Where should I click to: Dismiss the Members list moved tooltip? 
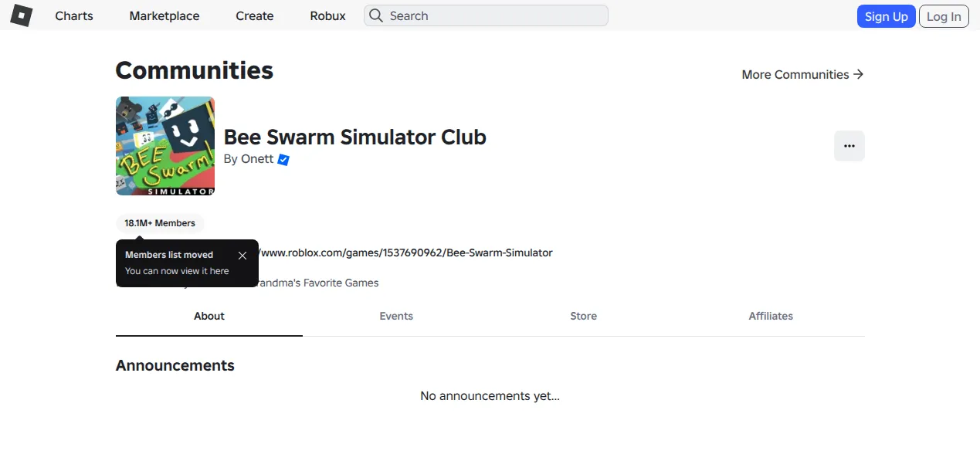tap(242, 256)
